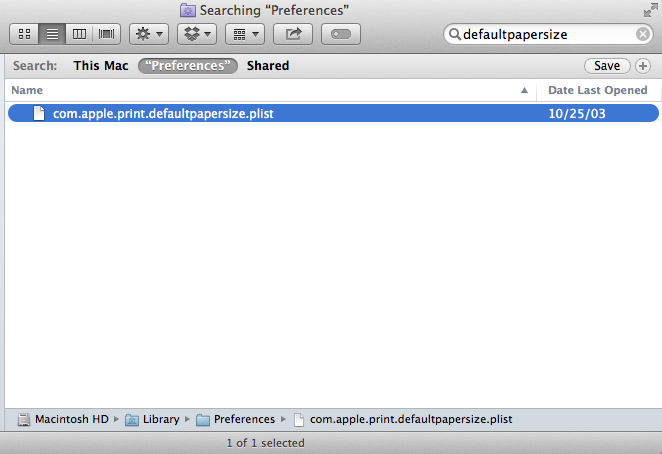Image resolution: width=662 pixels, height=454 pixels.
Task: Click the Macintosh HD drive icon
Action: pos(24,419)
